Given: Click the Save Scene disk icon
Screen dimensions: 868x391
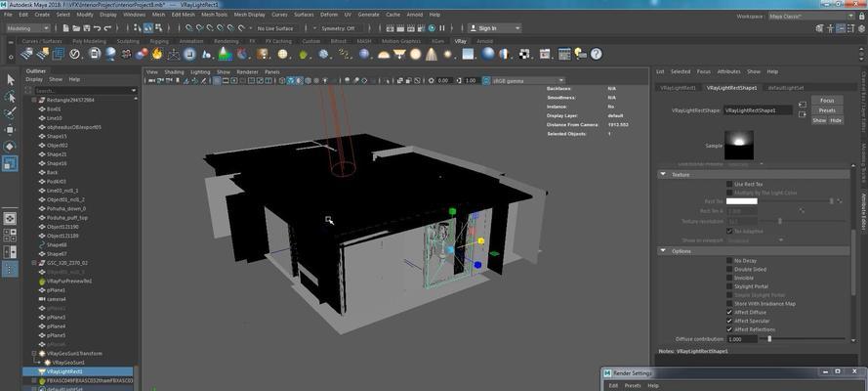Looking at the screenshot, I should tap(87, 27).
